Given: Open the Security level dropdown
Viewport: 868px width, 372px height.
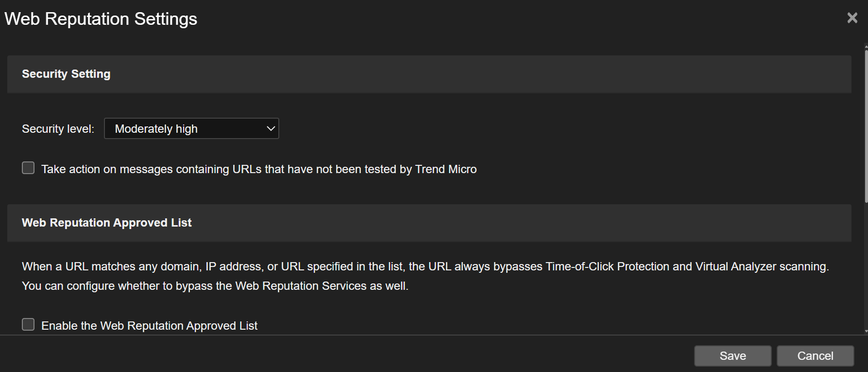Looking at the screenshot, I should pos(191,128).
